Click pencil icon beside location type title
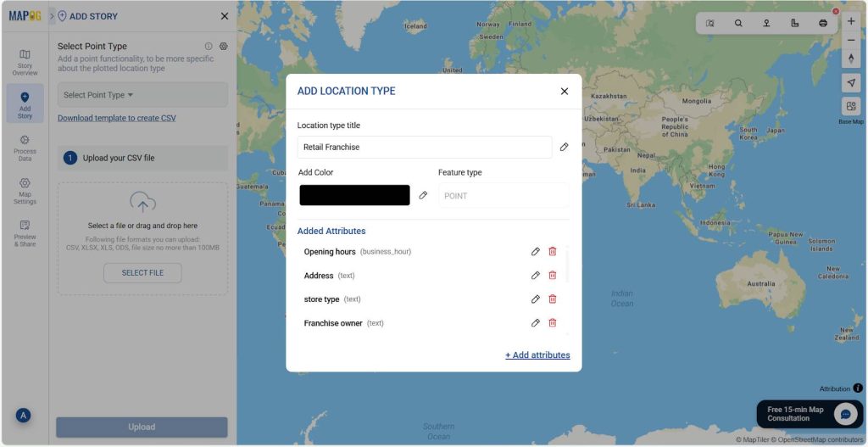868x447 pixels. [x=564, y=147]
